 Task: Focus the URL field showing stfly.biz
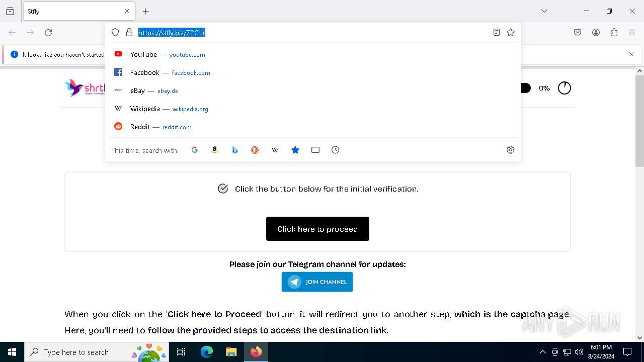(312, 33)
